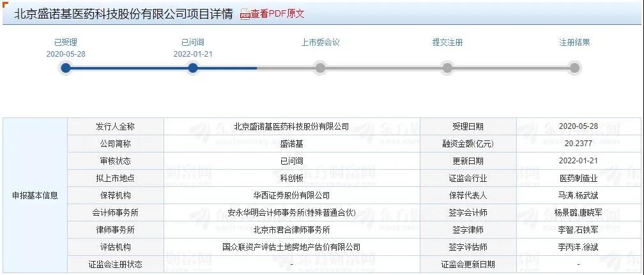Click the 拟上市地点 label cell
This screenshot has width=644, height=275.
pyautogui.click(x=116, y=178)
